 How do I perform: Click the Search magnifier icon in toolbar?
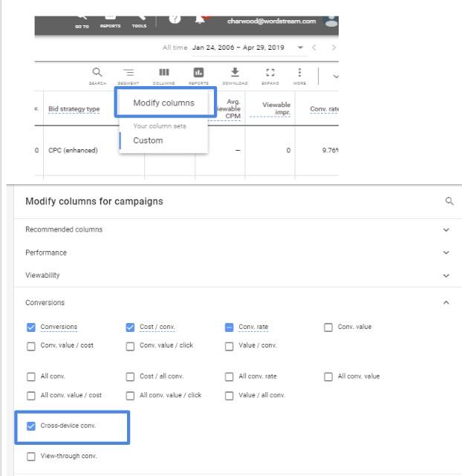(x=97, y=73)
